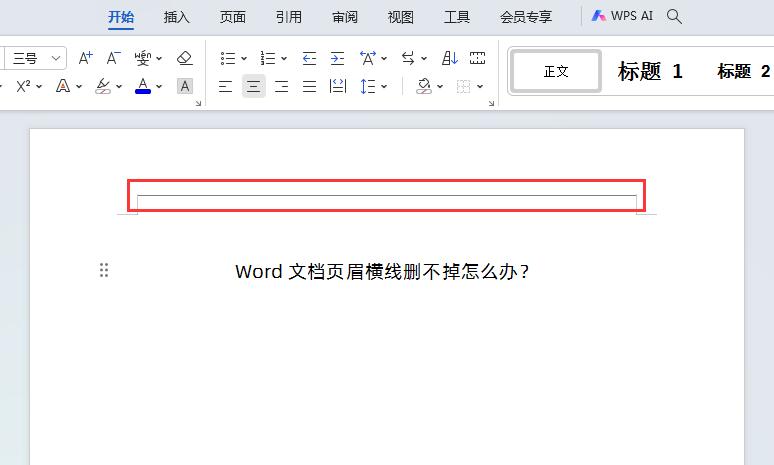Align text right
This screenshot has width=774, height=465.
[x=281, y=87]
